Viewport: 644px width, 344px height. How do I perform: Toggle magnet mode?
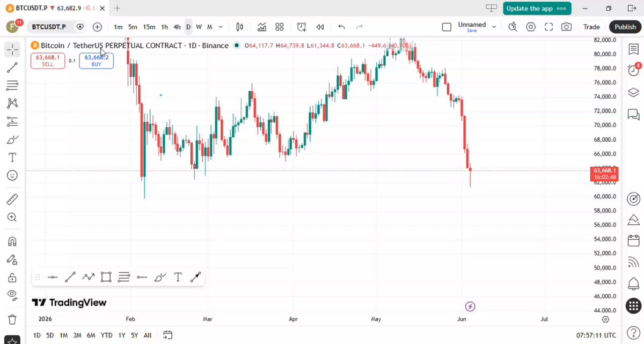pyautogui.click(x=12, y=241)
